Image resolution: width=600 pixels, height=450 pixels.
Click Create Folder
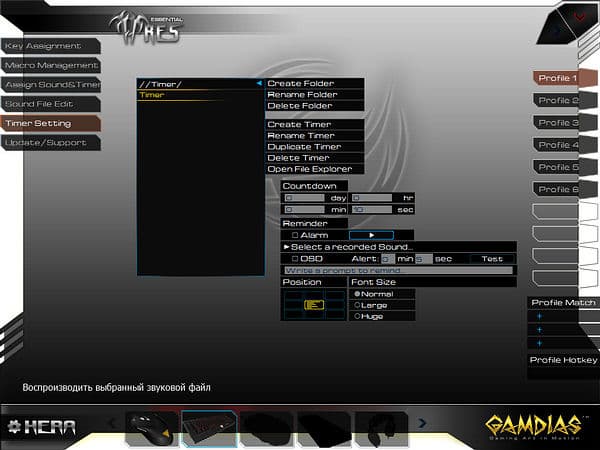315,83
